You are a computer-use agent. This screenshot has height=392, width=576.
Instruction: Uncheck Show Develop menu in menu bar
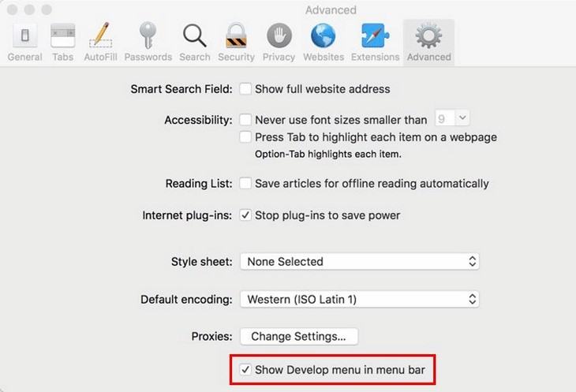tap(245, 369)
